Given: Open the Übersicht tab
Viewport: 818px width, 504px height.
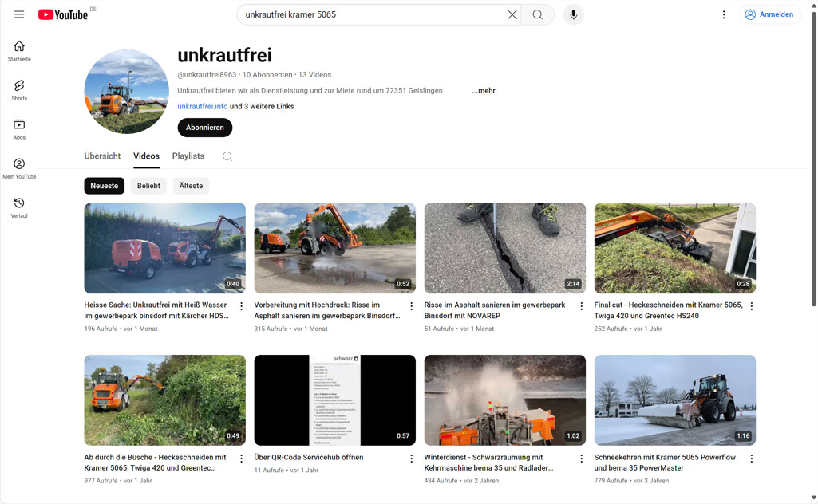Looking at the screenshot, I should 102,156.
